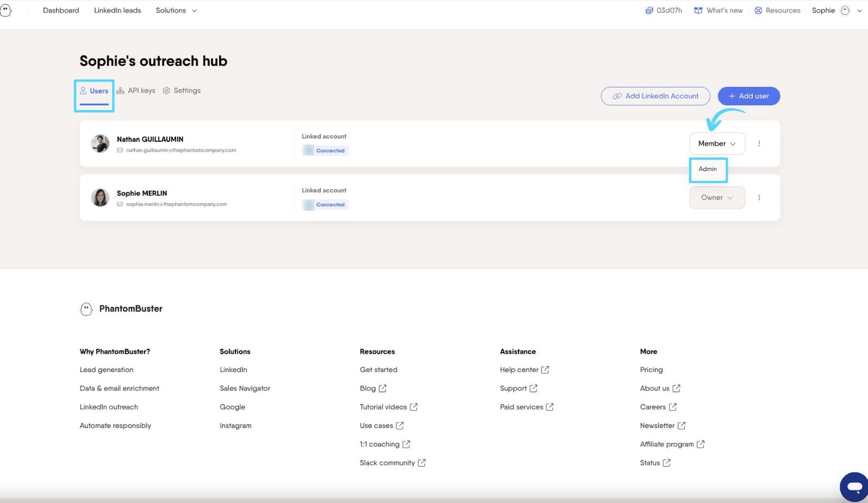Click Add LinkedIn Account button
Image resolution: width=868 pixels, height=503 pixels.
(655, 96)
